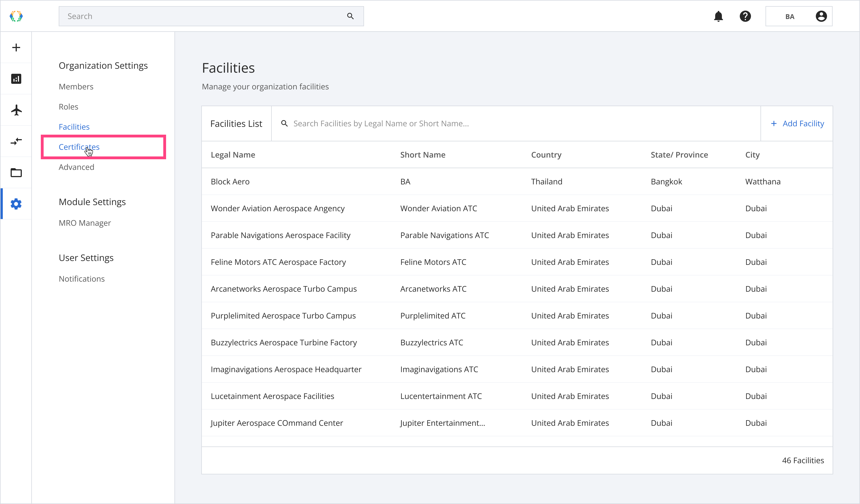
Task: Select the Facilities List tab
Action: [237, 123]
